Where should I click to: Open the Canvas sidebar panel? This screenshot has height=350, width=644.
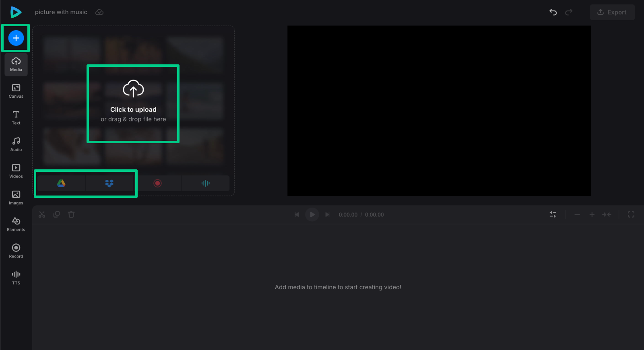pyautogui.click(x=16, y=91)
